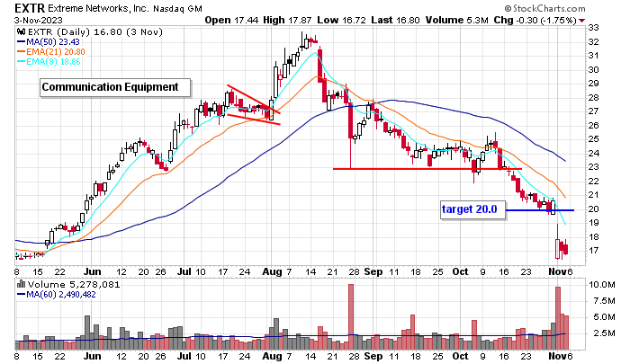Click the Volume 5,278,081 legend text
Viewport: 630px width, 364px height.
click(74, 285)
